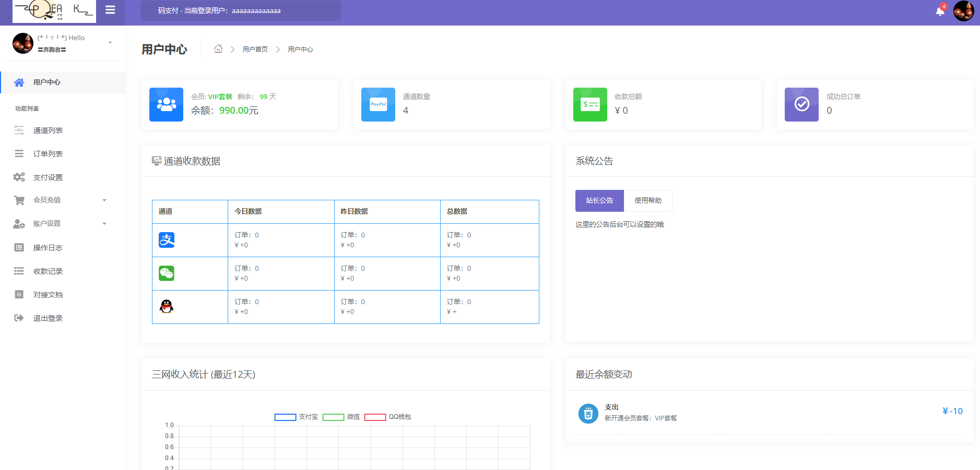Viewport: 980px width, 470px height.
Task: Open 通道列表 in the sidebar
Action: coord(48,130)
